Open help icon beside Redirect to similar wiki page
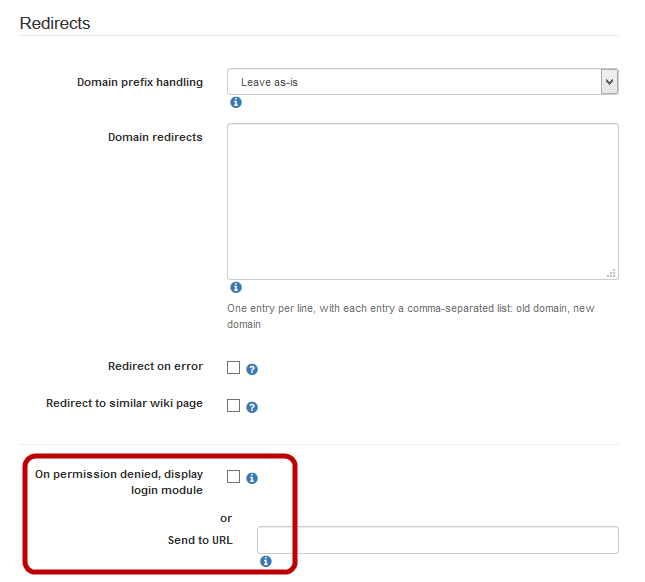Image resolution: width=645 pixels, height=582 pixels. 252,407
